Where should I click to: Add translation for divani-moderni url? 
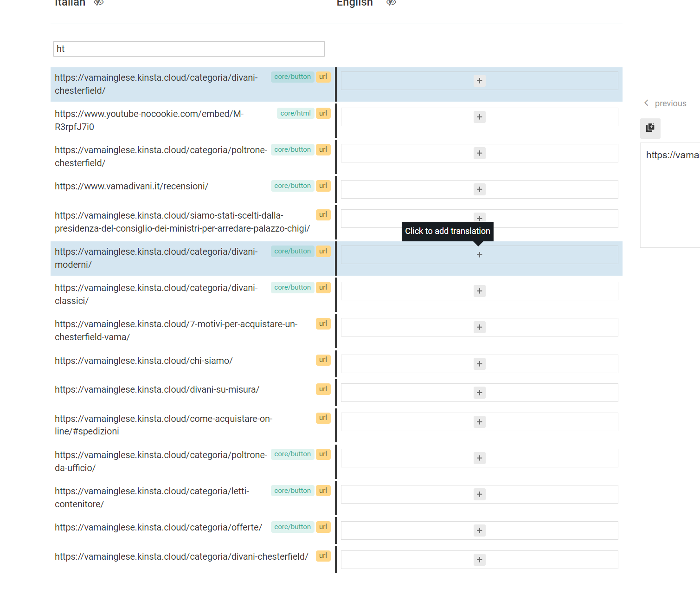pyautogui.click(x=480, y=255)
